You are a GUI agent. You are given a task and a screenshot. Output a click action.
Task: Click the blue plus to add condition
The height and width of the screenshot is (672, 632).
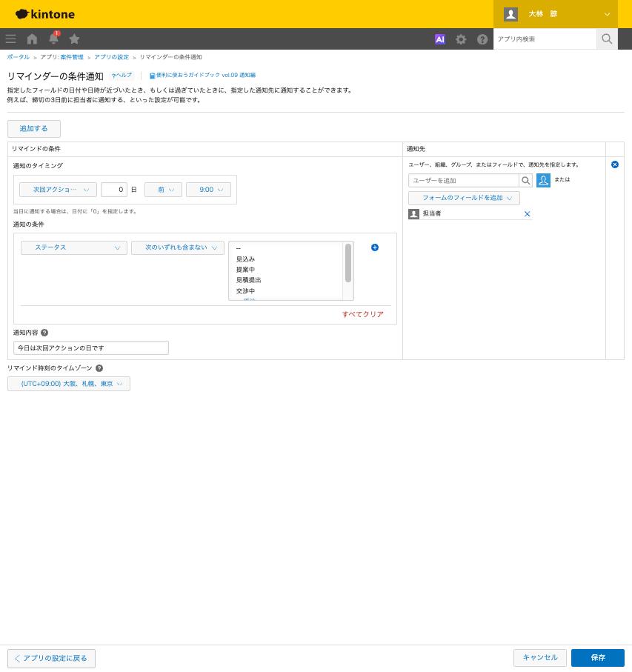click(375, 247)
